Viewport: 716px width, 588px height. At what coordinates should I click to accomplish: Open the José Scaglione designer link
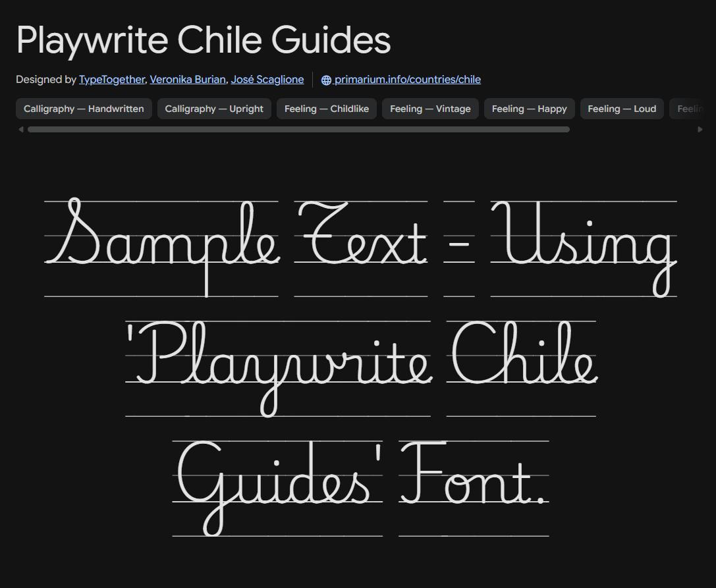coord(267,80)
